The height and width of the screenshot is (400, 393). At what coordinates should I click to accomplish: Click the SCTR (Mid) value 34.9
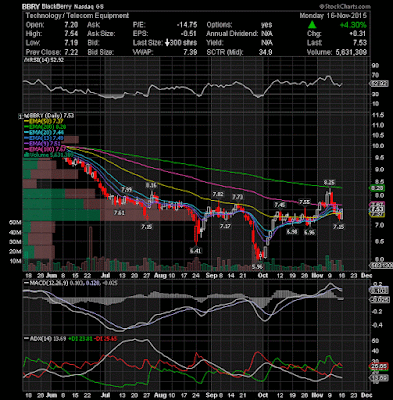point(265,52)
